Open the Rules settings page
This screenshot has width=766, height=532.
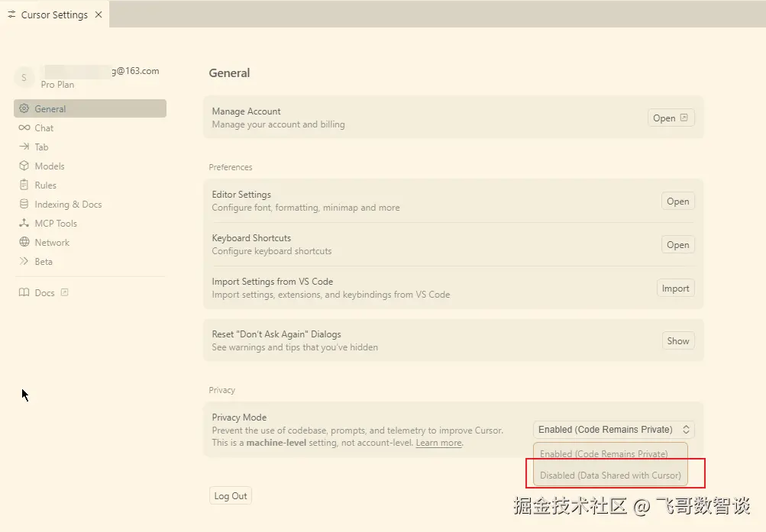90,185
